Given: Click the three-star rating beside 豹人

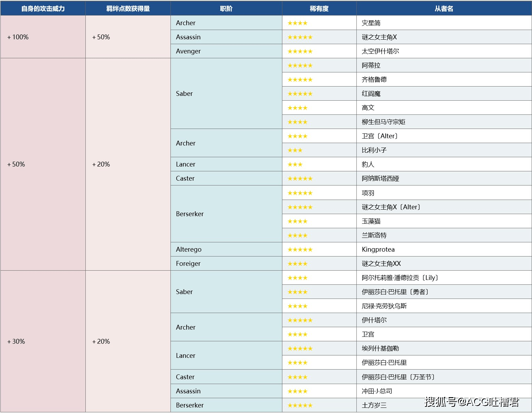Looking at the screenshot, I should [x=295, y=164].
